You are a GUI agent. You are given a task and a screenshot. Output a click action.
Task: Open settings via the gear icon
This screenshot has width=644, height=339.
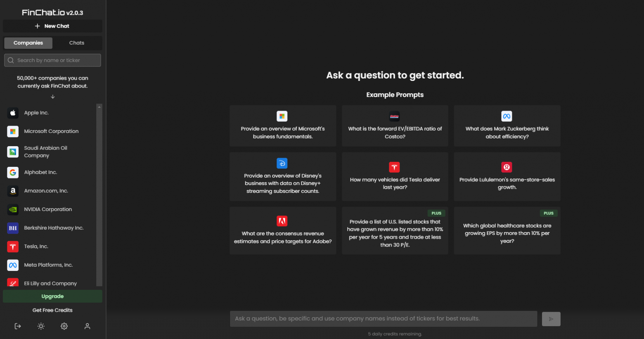[64, 326]
